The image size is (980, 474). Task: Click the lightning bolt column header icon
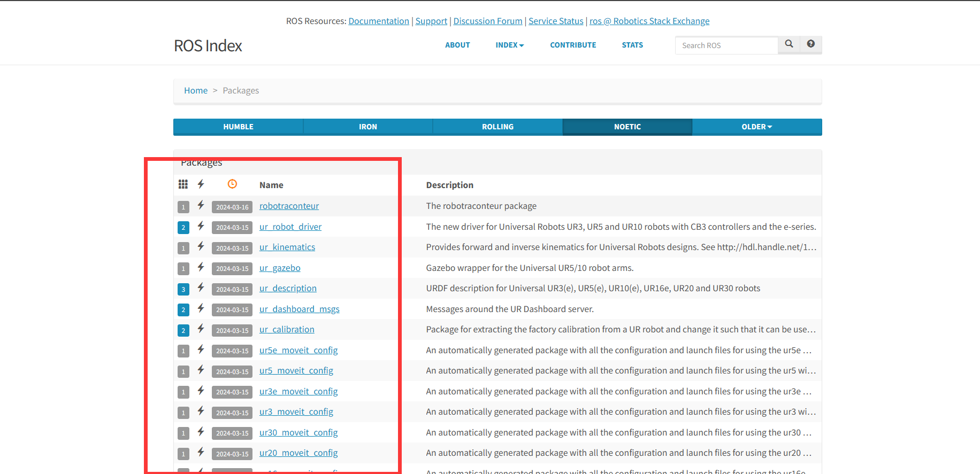[x=201, y=184]
